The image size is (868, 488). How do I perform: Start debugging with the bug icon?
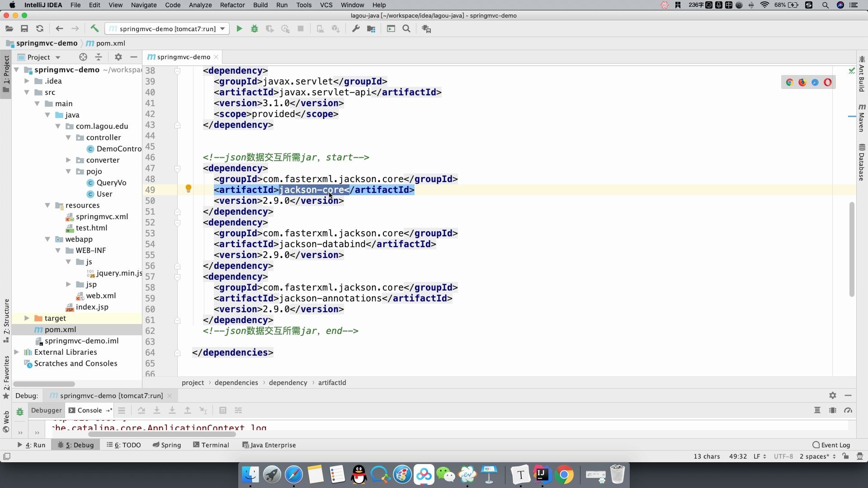(x=255, y=29)
